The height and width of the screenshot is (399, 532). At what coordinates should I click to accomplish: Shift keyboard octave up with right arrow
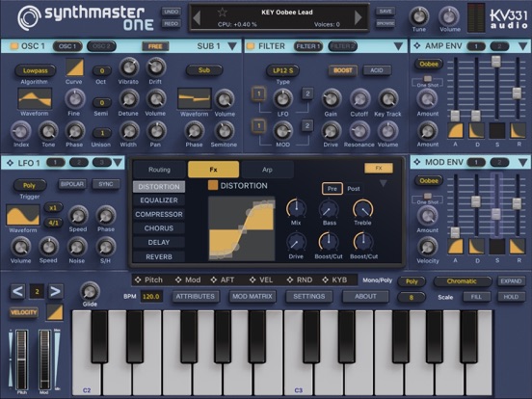55,291
